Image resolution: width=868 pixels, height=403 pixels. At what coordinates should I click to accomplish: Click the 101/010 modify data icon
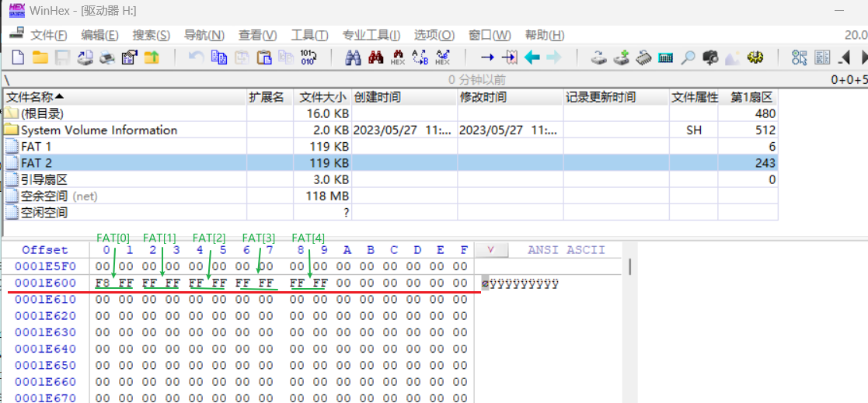pyautogui.click(x=307, y=57)
